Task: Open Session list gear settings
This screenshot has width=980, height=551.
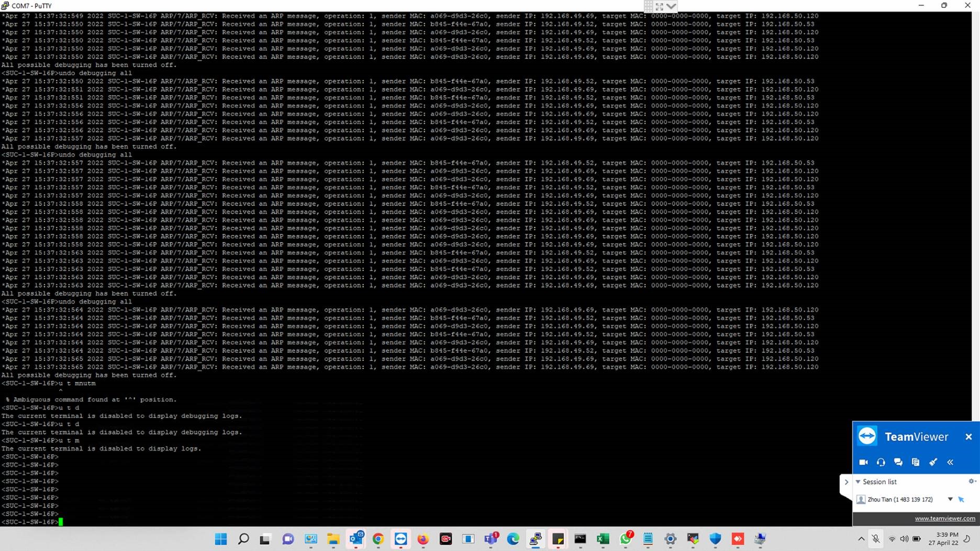Action: (x=972, y=481)
